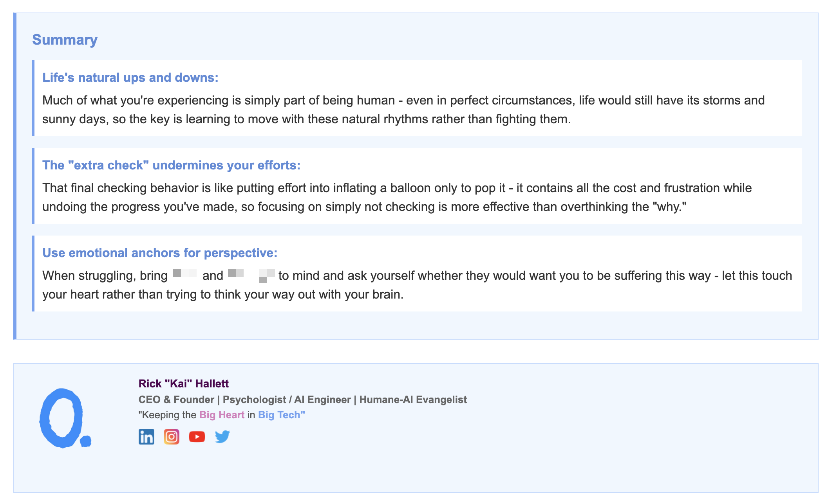The height and width of the screenshot is (504, 828).
Task: Click the paragraph starting "When struggling, bring"
Action: (417, 285)
